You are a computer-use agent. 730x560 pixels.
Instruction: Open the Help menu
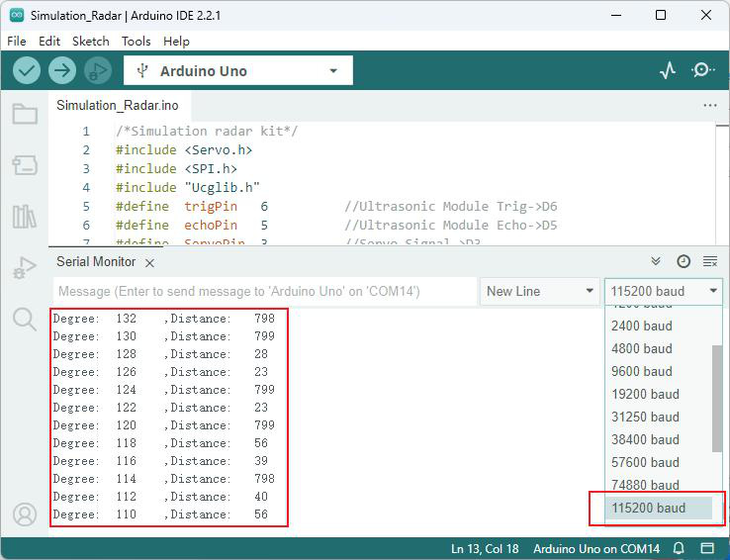[176, 41]
